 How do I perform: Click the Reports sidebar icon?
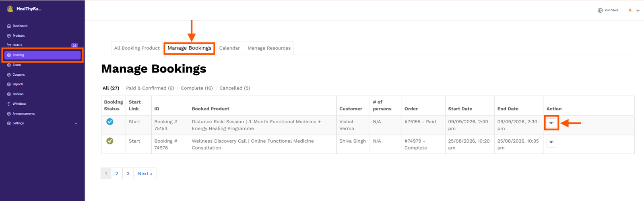click(x=9, y=85)
